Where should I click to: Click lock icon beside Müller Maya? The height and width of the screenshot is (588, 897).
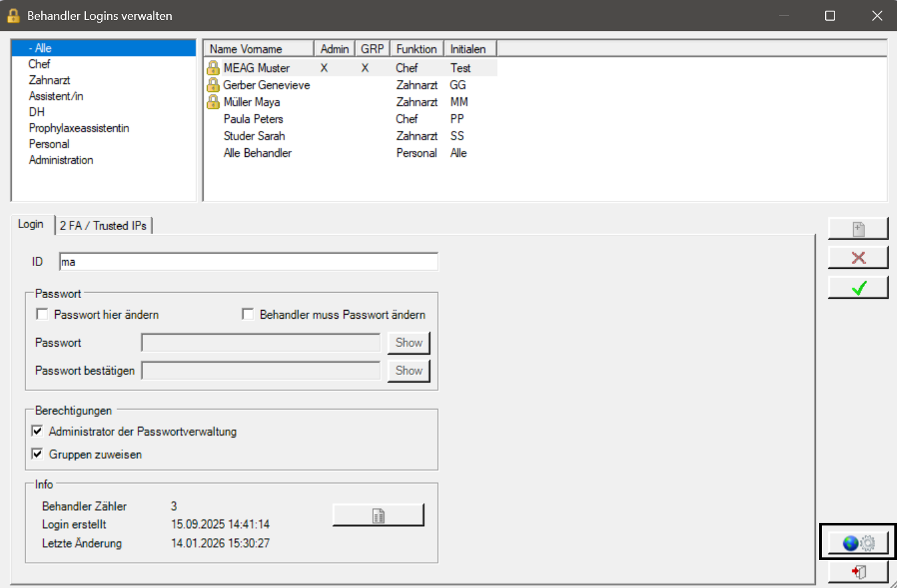click(213, 102)
